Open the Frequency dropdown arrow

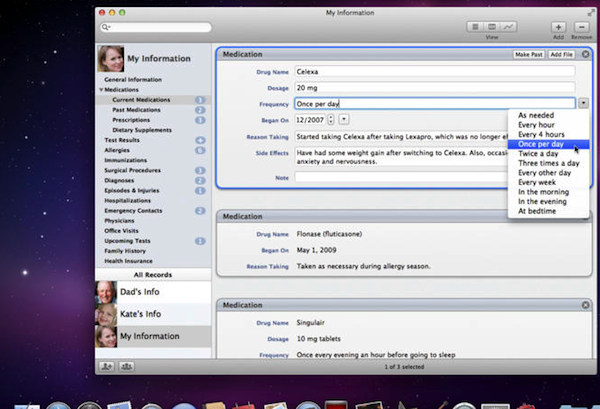coord(583,103)
